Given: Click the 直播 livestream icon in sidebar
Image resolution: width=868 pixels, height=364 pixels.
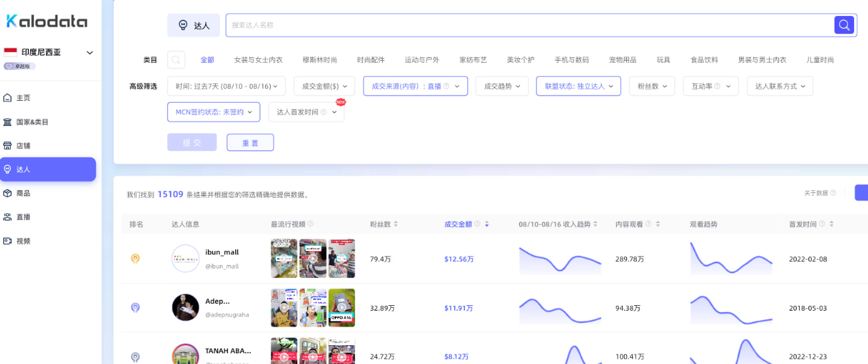Looking at the screenshot, I should pos(8,217).
